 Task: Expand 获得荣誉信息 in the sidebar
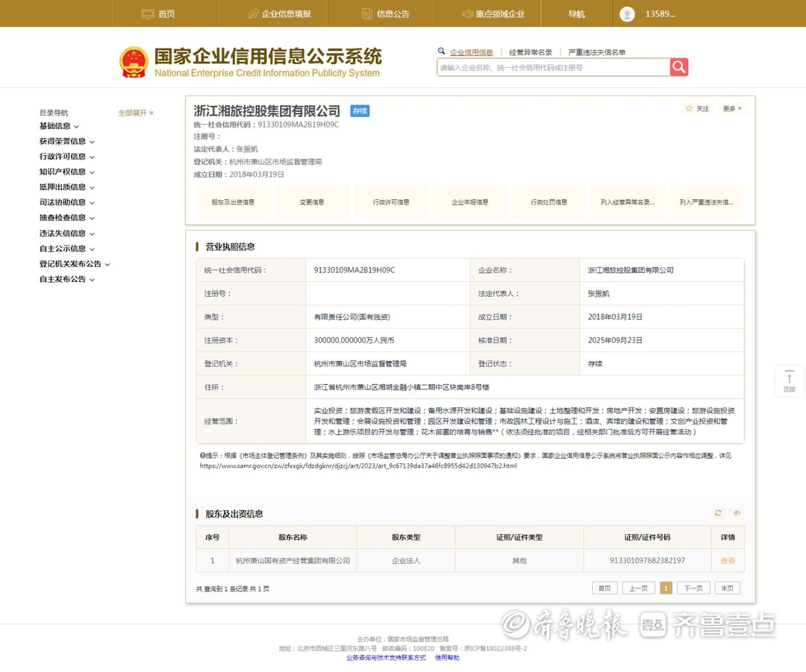point(67,141)
